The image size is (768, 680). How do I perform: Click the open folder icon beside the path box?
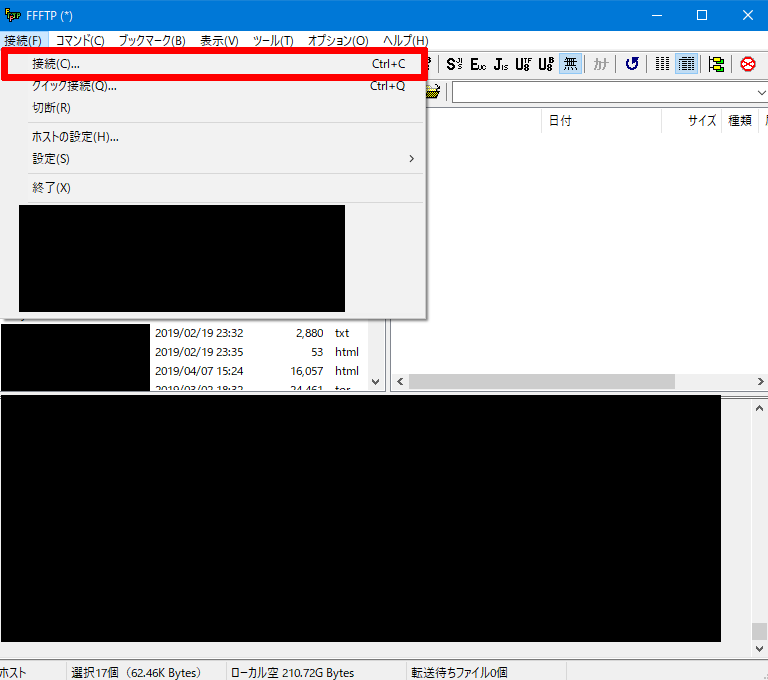click(x=433, y=92)
